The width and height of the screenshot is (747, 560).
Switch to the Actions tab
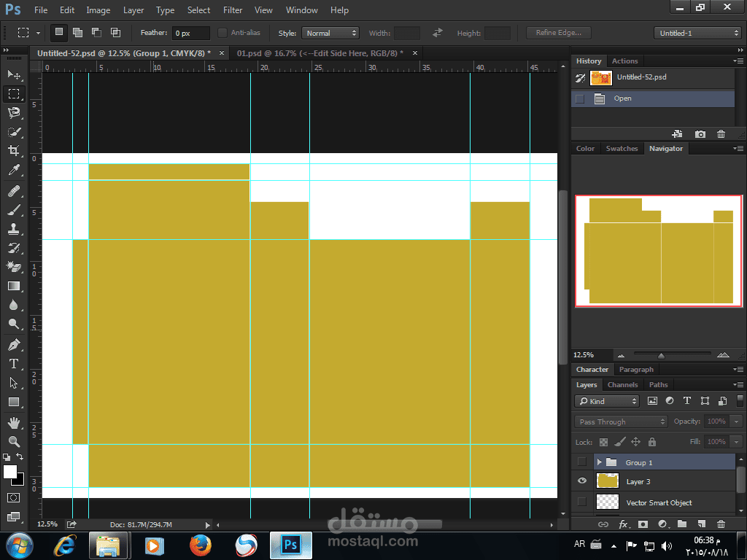624,61
